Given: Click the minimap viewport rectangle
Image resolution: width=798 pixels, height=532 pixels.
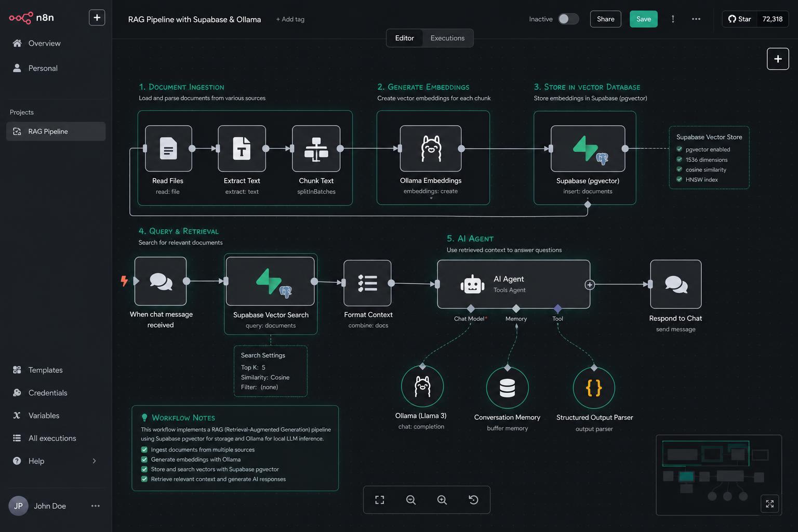Looking at the screenshot, I should coord(706,454).
